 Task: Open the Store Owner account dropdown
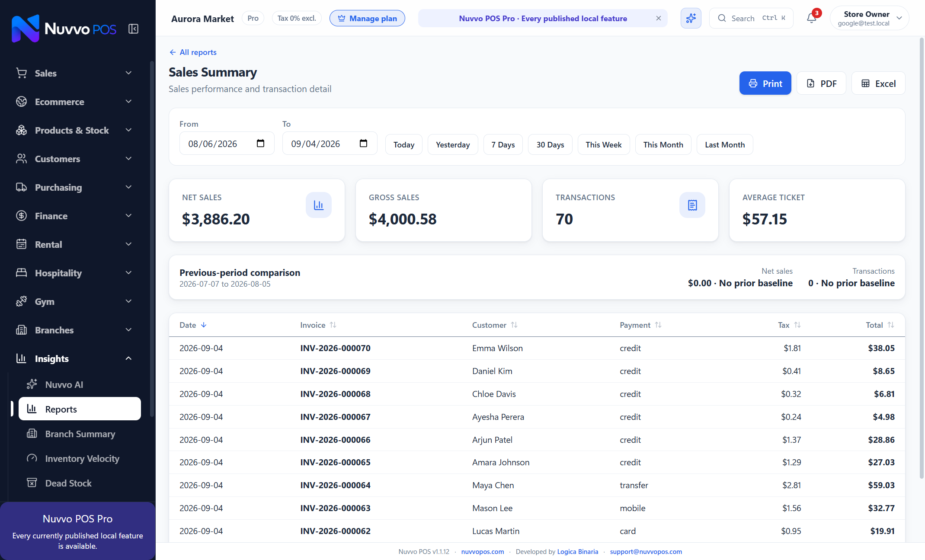point(869,18)
